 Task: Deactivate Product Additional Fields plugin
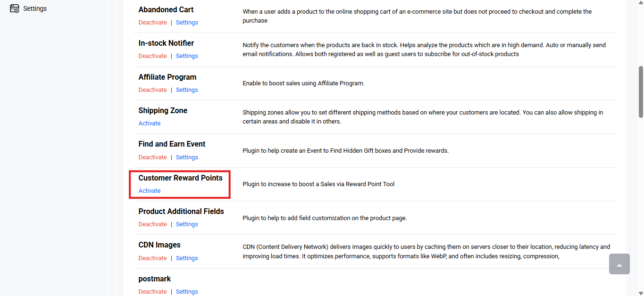click(152, 224)
